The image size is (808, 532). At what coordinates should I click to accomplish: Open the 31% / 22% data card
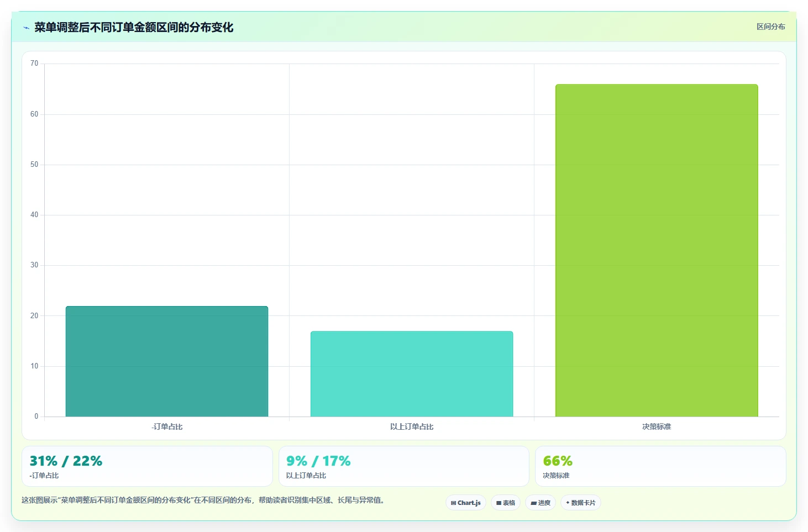tap(147, 466)
